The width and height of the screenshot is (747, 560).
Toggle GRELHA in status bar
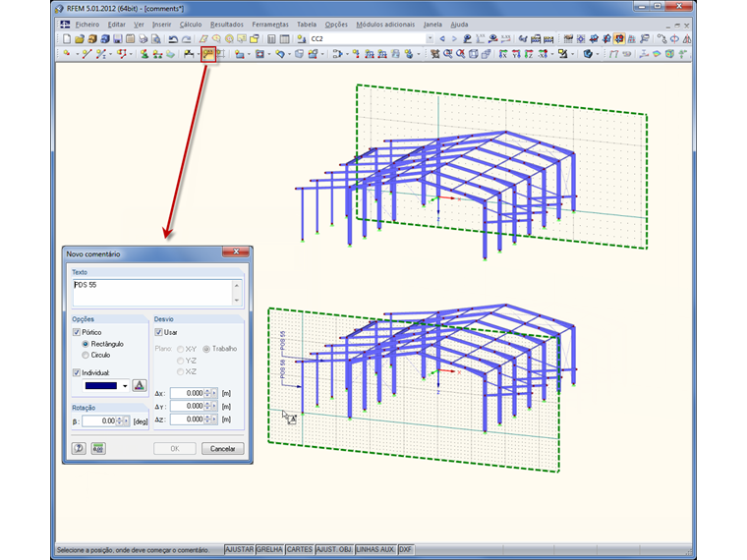[x=269, y=549]
